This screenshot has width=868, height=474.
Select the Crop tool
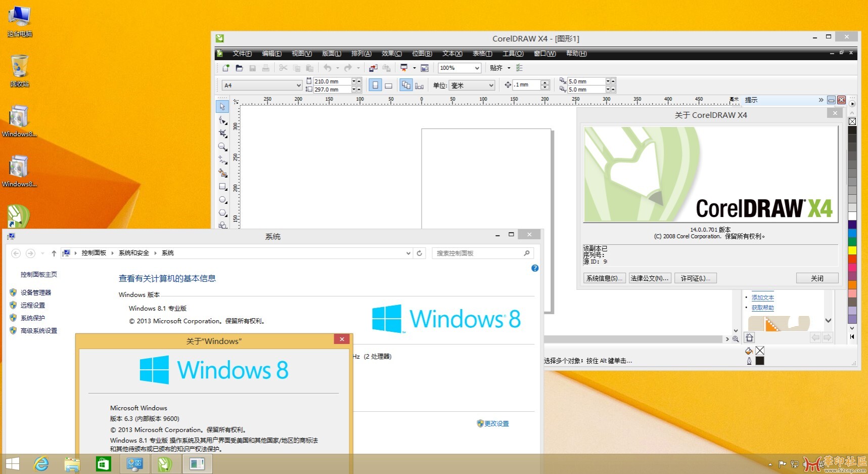click(x=223, y=134)
